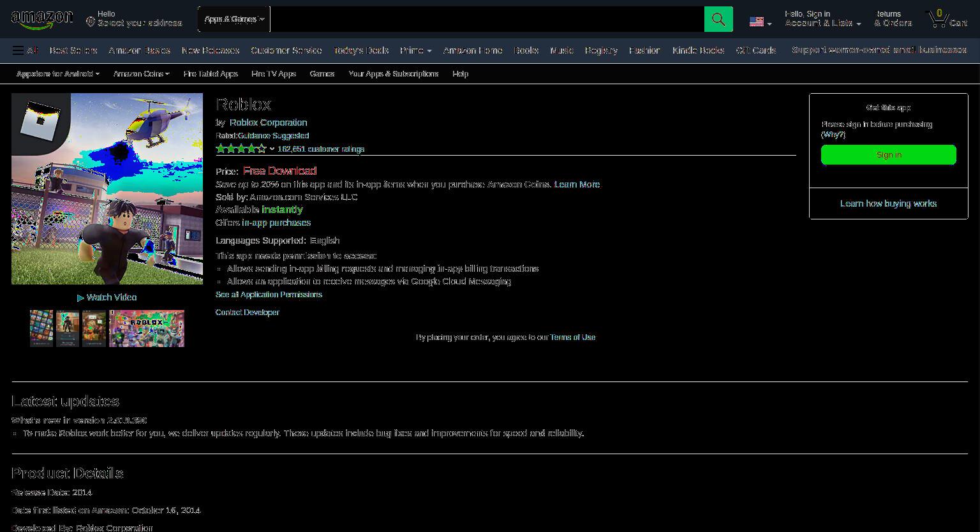Click Languages Supported English text
The width and height of the screenshot is (980, 532).
point(278,240)
